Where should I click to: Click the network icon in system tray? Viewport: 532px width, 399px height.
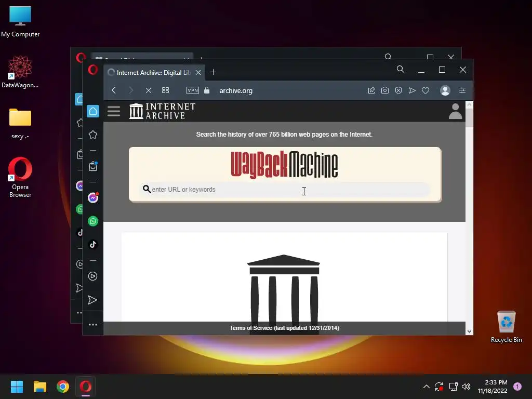[453, 387]
